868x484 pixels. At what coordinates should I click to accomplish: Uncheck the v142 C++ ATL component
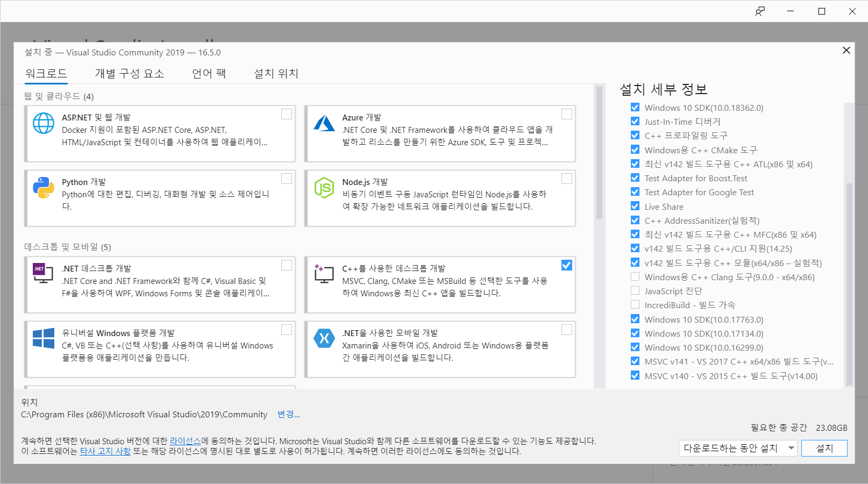pos(635,164)
